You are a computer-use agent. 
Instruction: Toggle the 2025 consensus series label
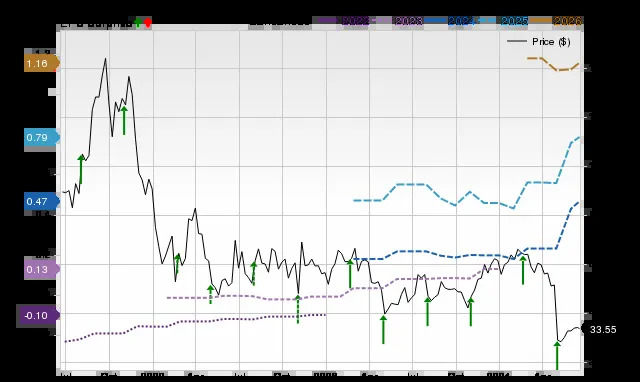point(514,20)
